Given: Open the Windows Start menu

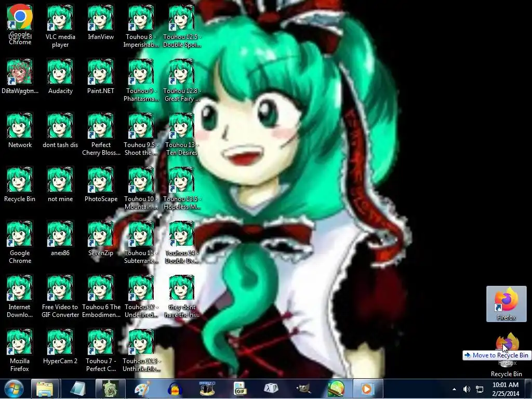Looking at the screenshot, I should pyautogui.click(x=14, y=389).
